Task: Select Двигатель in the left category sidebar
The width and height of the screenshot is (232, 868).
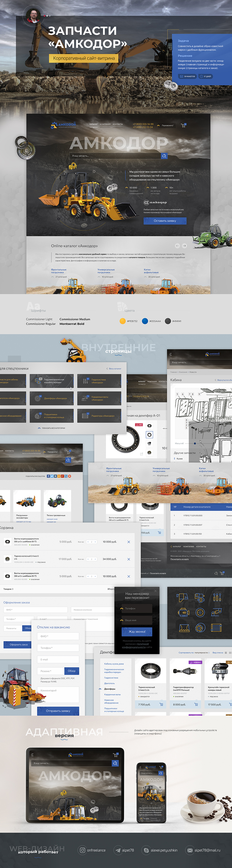Action: click(109, 683)
